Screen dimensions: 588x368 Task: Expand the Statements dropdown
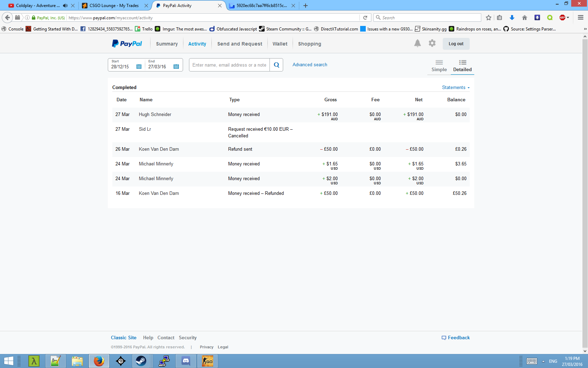[456, 88]
